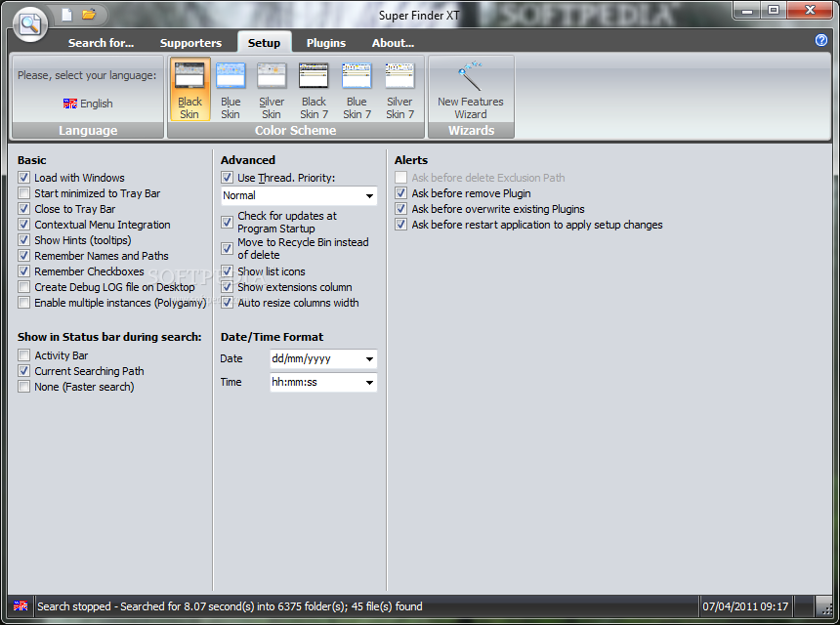Click the resize grip in status bar corner
This screenshot has width=840, height=625.
coord(825,610)
